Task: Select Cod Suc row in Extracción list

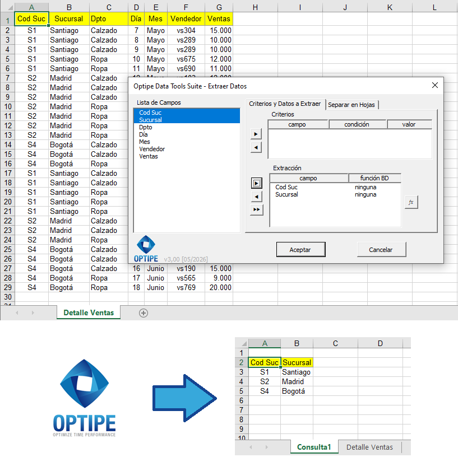Action: tap(335, 187)
